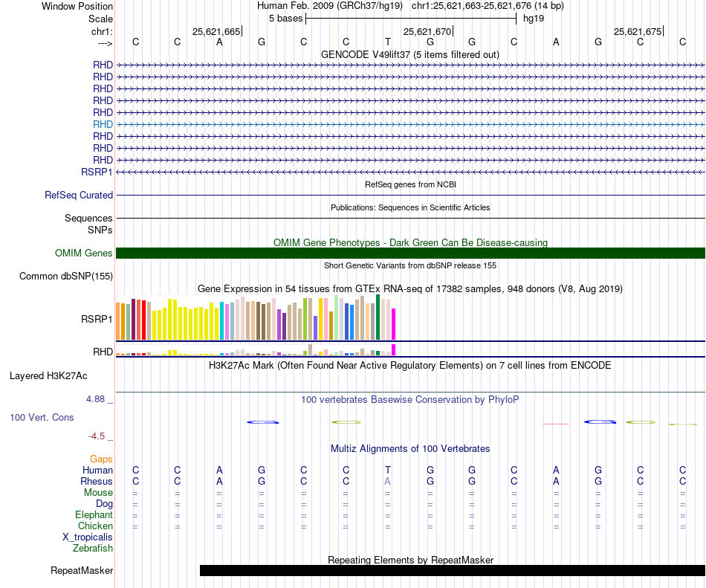Click the SNPs track label

pyautogui.click(x=100, y=230)
